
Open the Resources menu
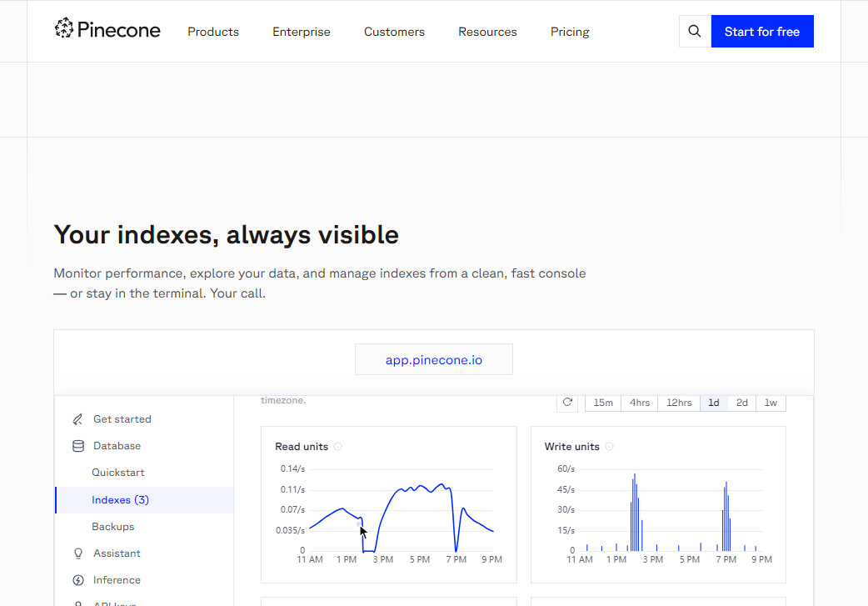click(x=487, y=32)
